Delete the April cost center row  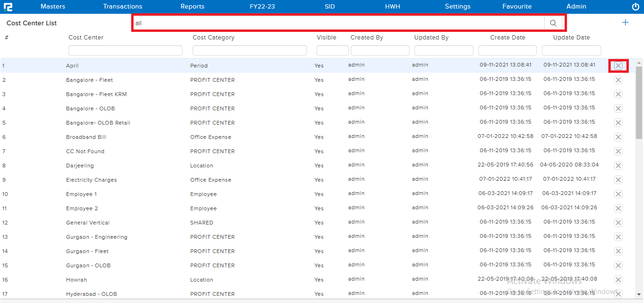(x=618, y=66)
